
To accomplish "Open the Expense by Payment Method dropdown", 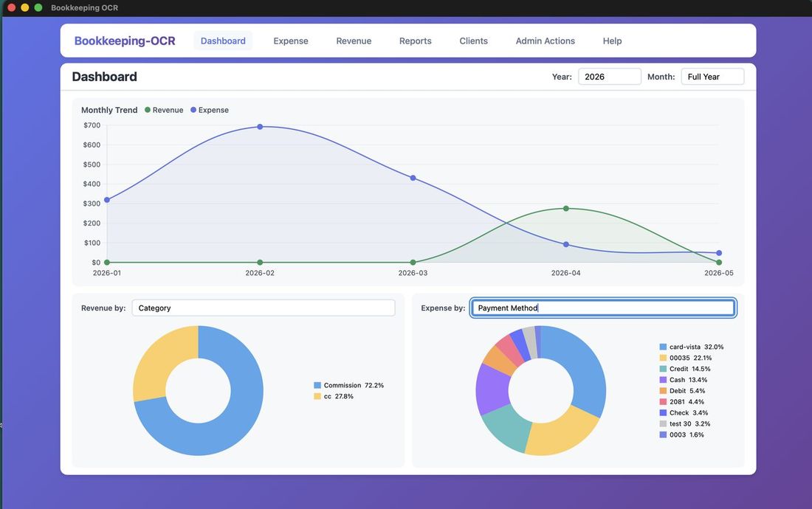I will [602, 307].
